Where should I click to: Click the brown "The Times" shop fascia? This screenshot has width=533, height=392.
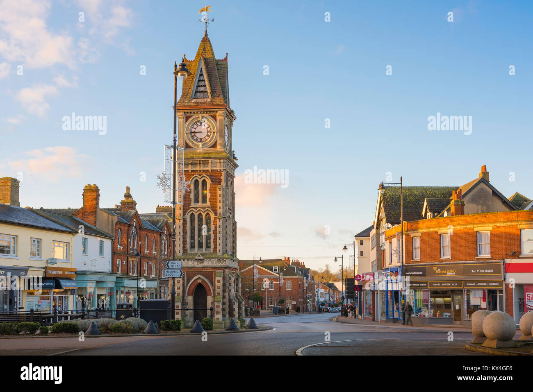pos(61,272)
